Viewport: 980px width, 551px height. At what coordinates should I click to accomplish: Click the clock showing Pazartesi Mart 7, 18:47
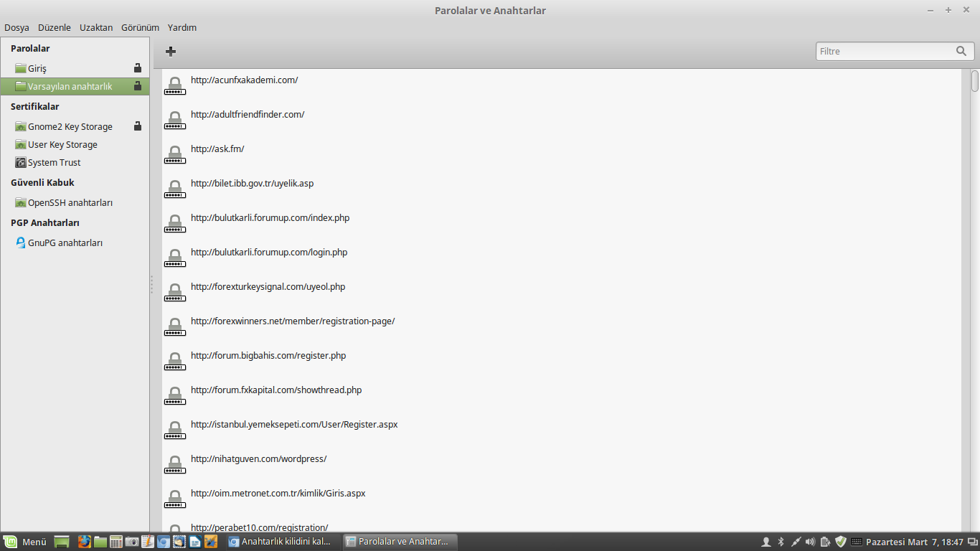pyautogui.click(x=915, y=542)
